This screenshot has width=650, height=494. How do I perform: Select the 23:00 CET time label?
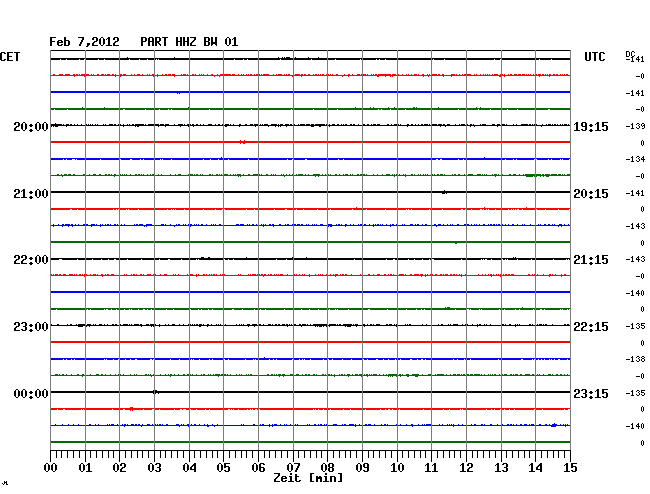tap(30, 327)
